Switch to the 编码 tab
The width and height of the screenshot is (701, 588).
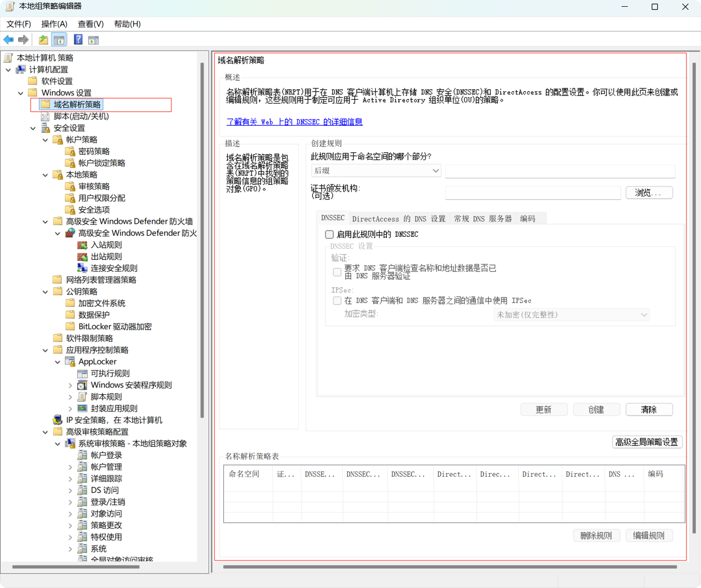[528, 219]
